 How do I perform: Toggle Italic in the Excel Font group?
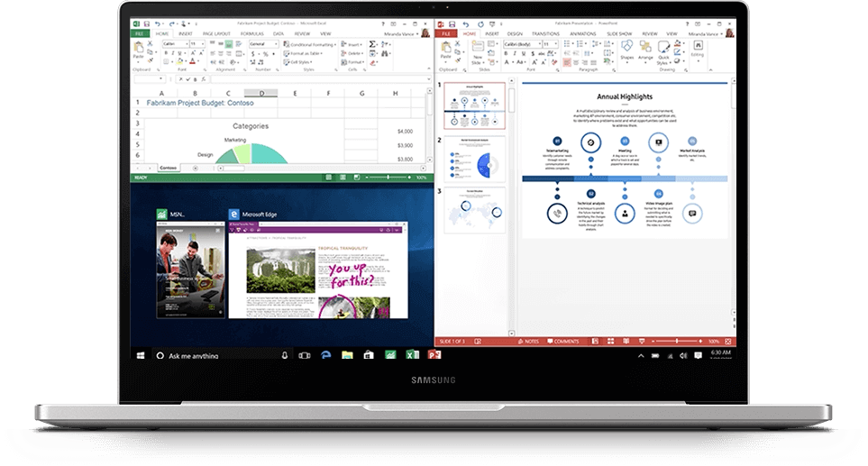click(173, 53)
